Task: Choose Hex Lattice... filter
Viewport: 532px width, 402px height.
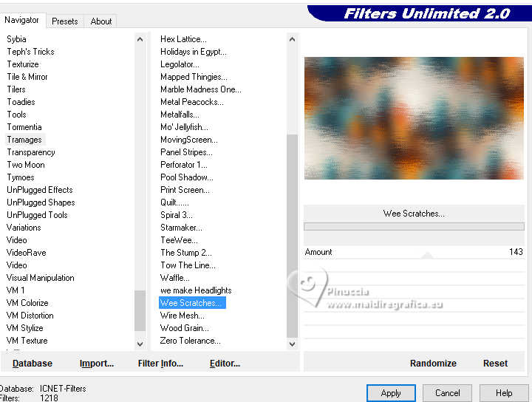Action: (183, 39)
